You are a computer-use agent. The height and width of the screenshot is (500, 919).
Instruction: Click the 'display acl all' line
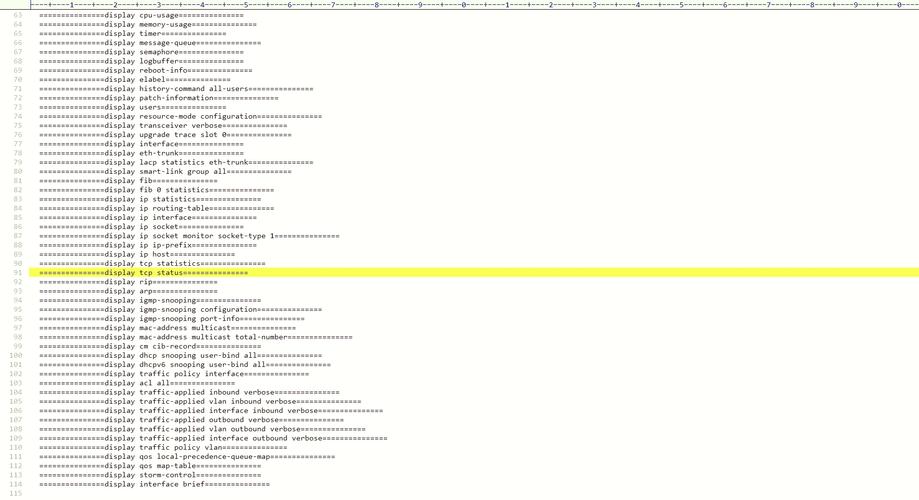pos(137,383)
